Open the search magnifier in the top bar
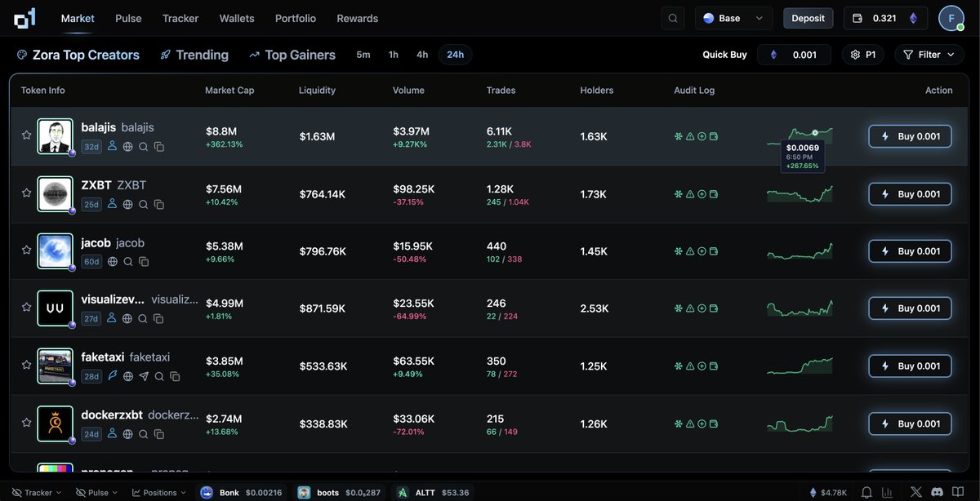This screenshot has height=501, width=980. 673,18
